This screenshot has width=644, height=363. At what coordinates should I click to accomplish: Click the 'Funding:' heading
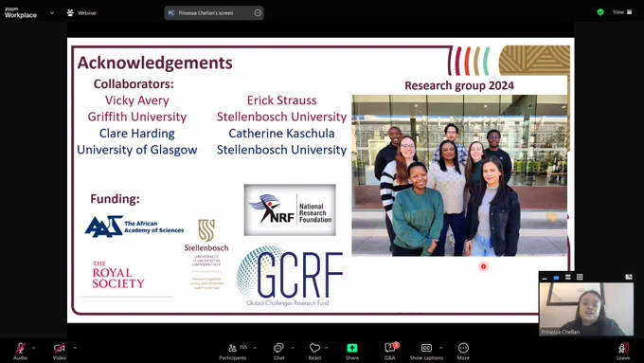coord(115,199)
